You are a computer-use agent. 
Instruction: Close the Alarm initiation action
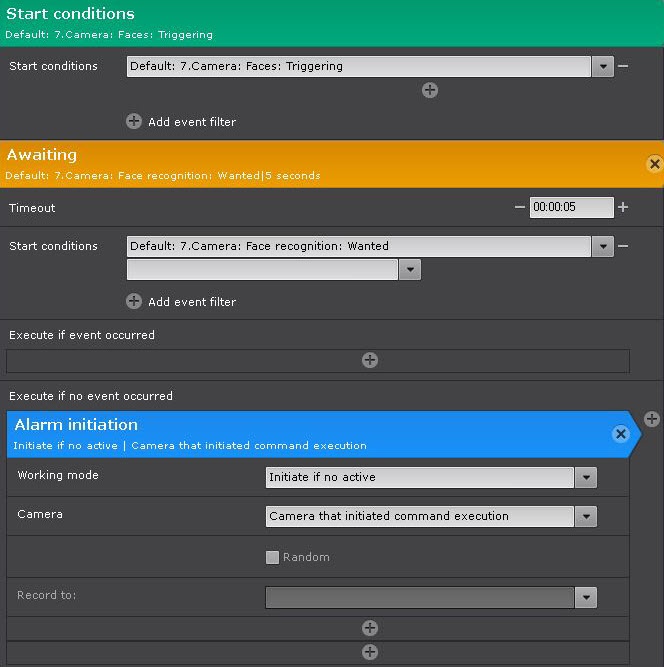point(620,434)
